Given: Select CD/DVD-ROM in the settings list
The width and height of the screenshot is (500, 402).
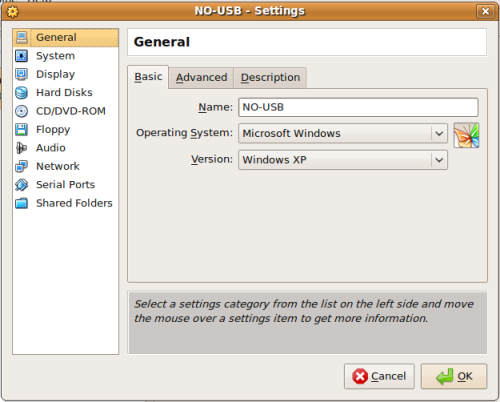Looking at the screenshot, I should 66,111.
